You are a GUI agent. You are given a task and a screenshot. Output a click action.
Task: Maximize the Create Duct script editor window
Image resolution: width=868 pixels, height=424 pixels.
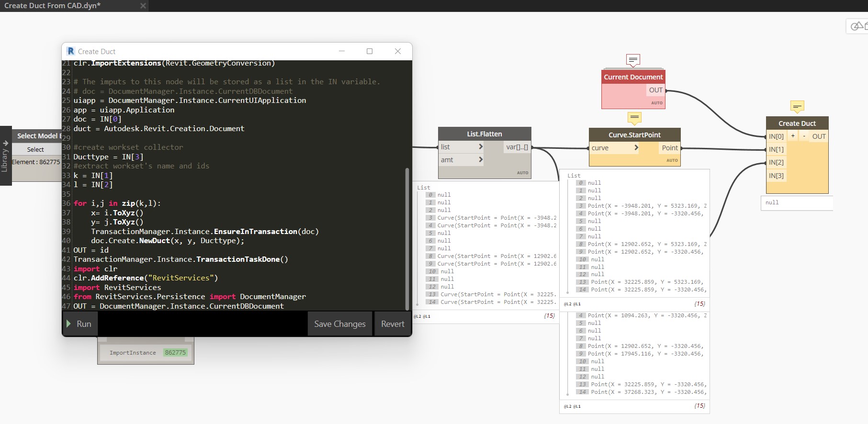[x=370, y=51]
